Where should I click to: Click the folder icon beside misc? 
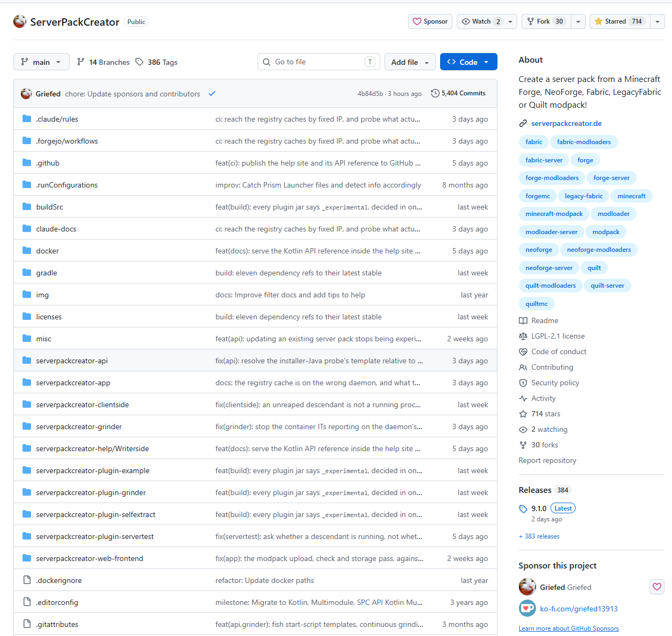[27, 338]
